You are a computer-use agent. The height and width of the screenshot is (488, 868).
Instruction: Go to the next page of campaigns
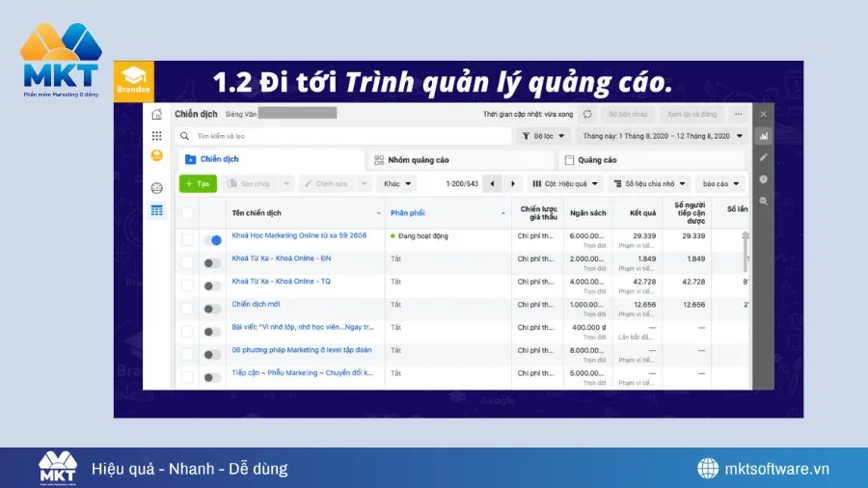tap(513, 183)
